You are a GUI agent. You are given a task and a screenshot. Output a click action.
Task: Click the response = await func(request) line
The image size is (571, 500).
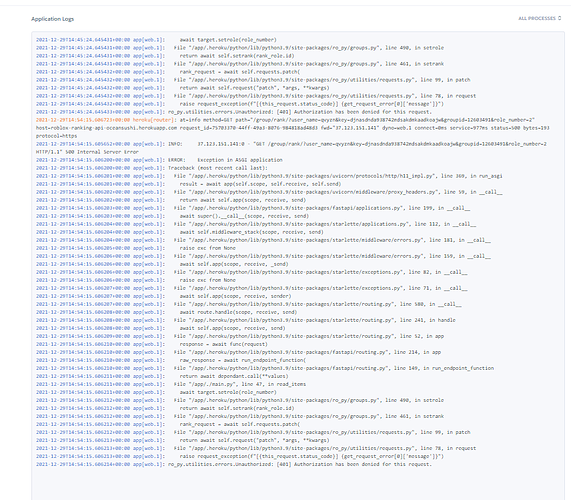[x=152, y=344]
